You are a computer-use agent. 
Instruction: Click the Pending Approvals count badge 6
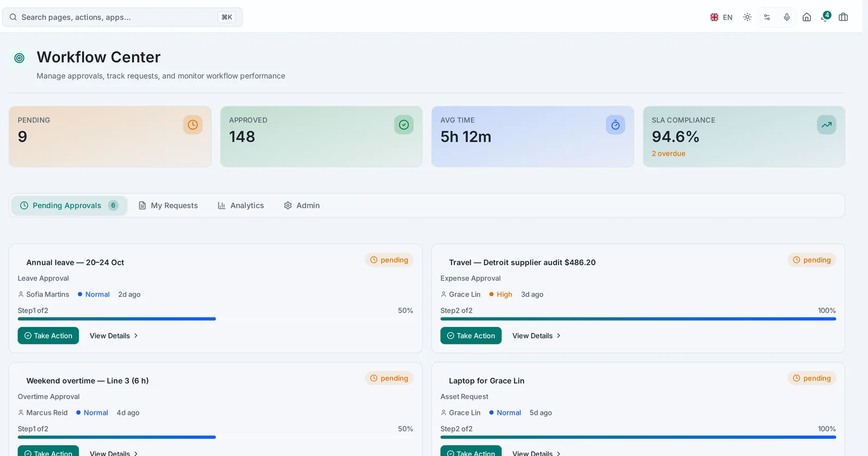pos(113,205)
